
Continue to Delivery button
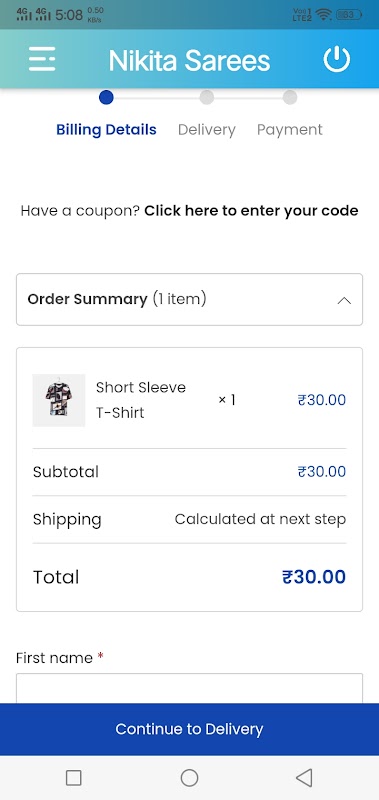tap(189, 729)
